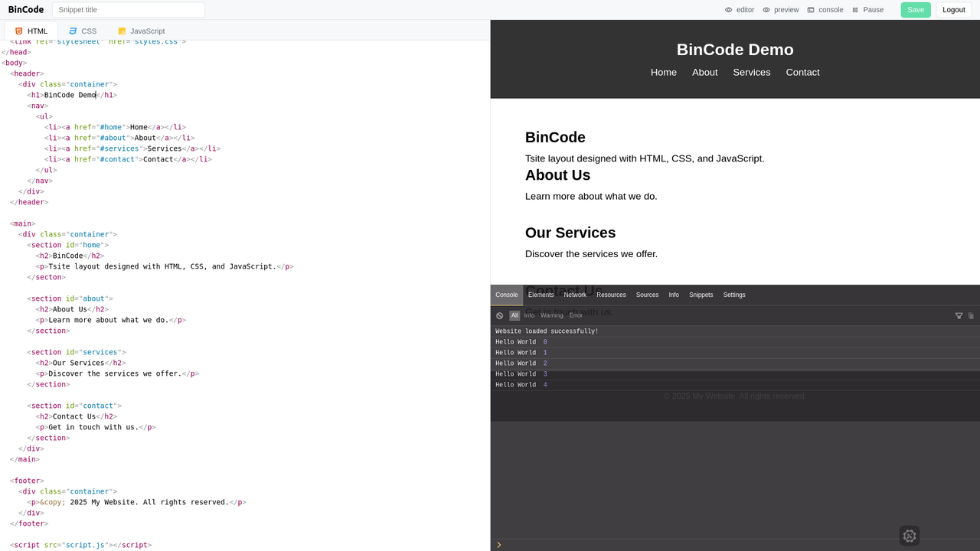
Task: Open the JavaScript editor tab
Action: [141, 31]
